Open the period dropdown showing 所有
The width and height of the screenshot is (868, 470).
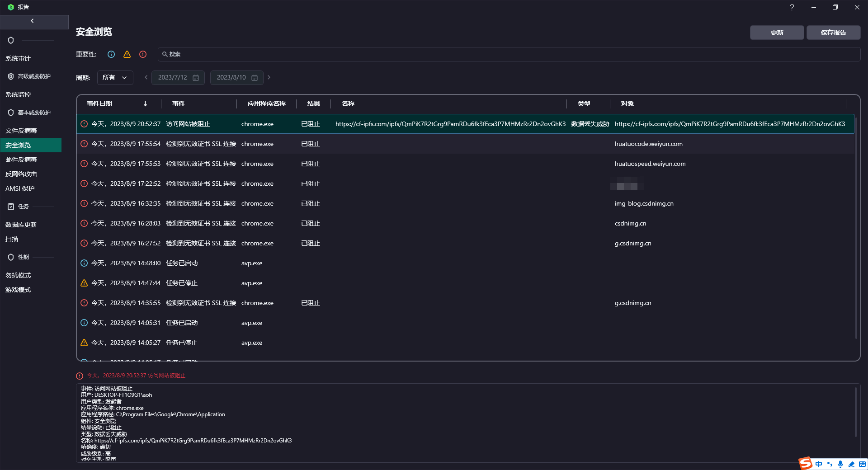coord(115,78)
